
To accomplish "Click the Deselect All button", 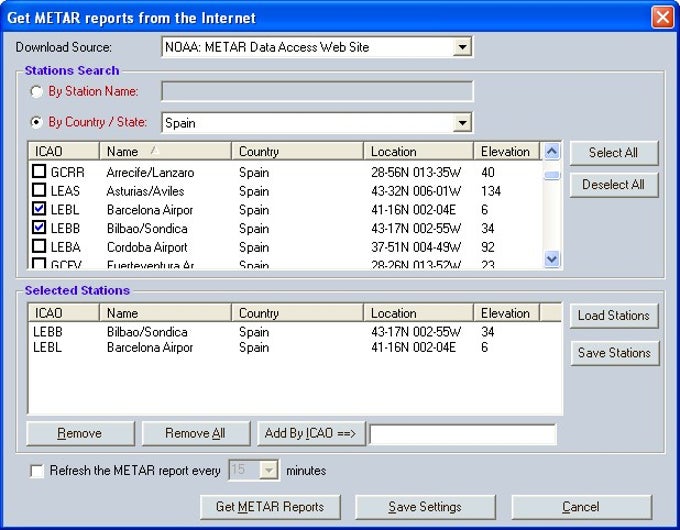I will (614, 185).
